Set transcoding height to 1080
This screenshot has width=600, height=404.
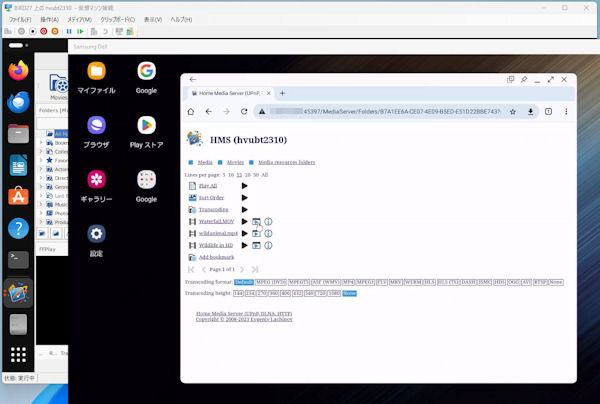pos(334,293)
